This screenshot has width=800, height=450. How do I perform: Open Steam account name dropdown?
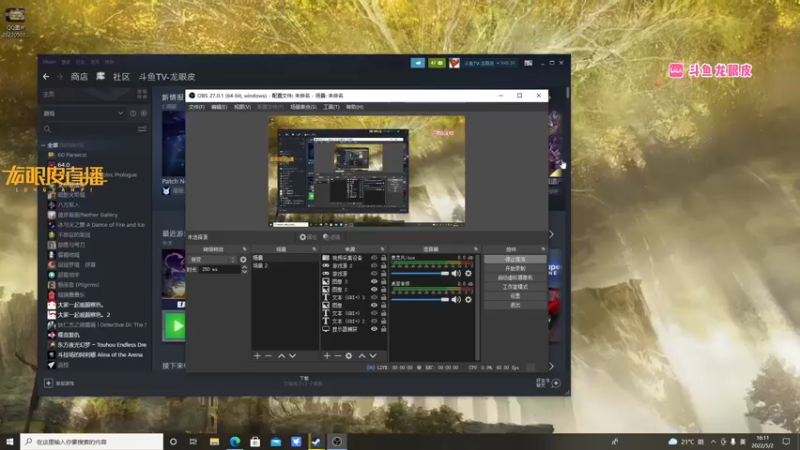489,63
